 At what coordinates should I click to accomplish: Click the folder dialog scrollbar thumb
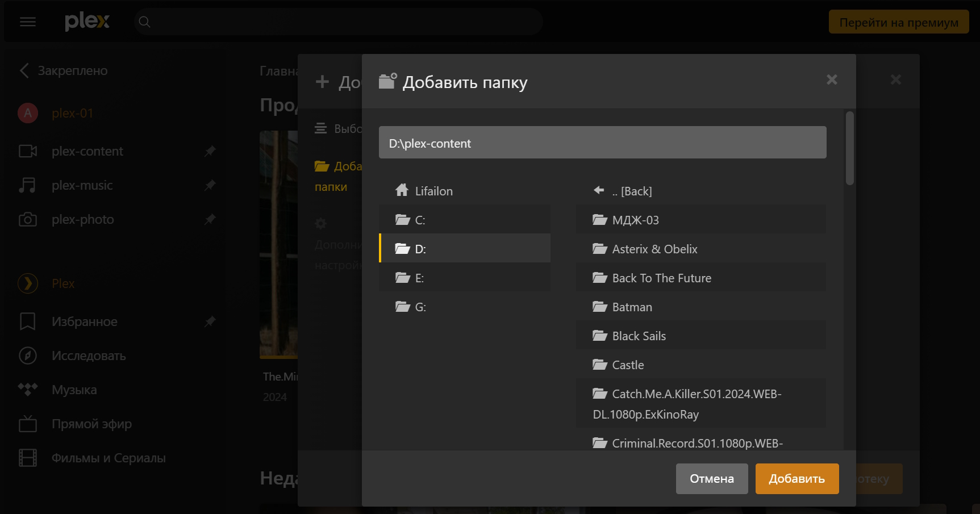850,148
